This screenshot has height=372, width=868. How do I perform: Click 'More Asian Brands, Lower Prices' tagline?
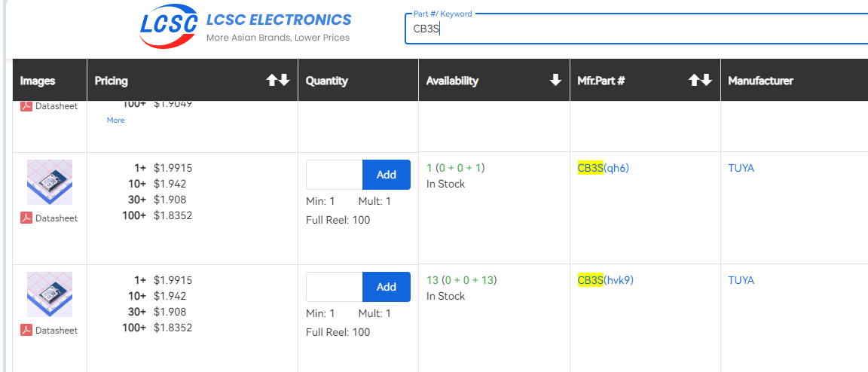pyautogui.click(x=278, y=38)
